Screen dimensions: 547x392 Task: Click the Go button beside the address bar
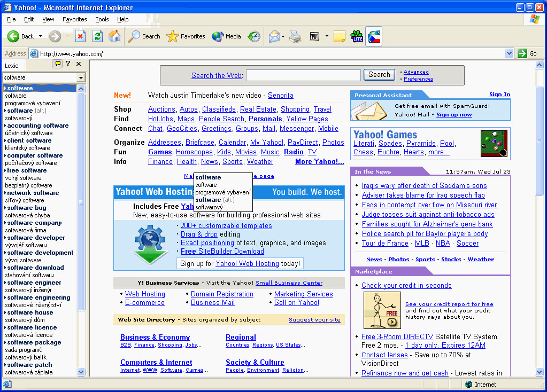[527, 53]
